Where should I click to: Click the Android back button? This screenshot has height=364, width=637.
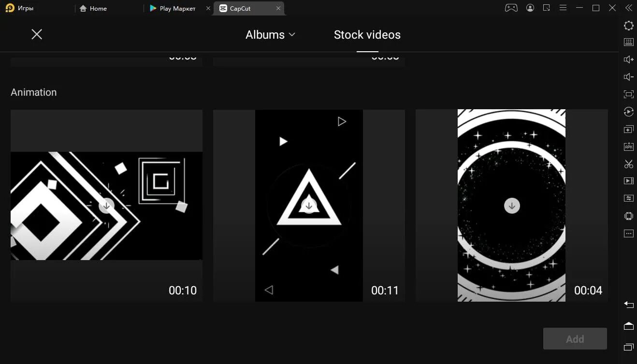click(628, 305)
